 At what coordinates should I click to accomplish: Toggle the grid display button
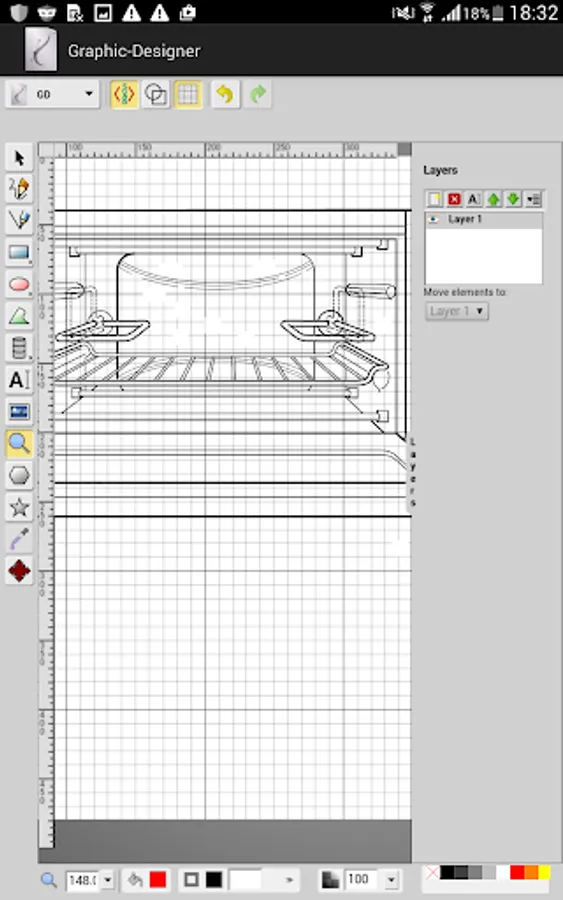(188, 94)
